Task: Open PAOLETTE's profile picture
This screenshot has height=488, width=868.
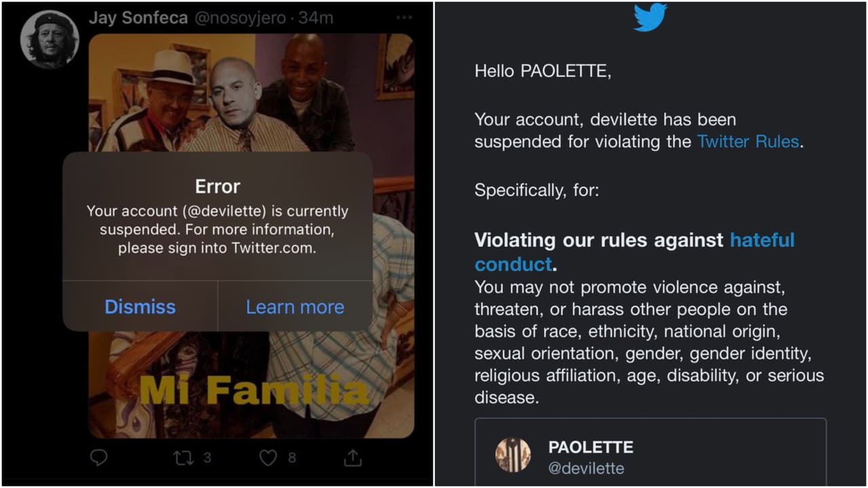Action: [x=513, y=455]
